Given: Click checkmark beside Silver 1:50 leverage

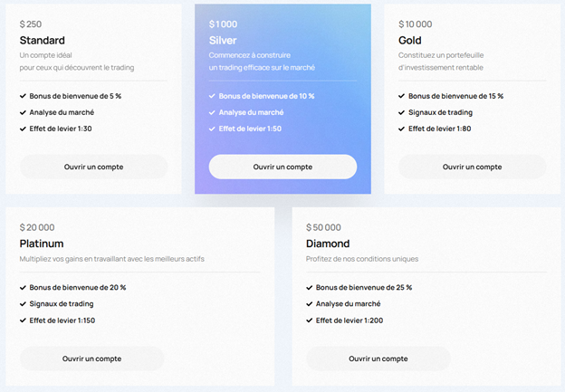Looking at the screenshot, I should coord(212,129).
